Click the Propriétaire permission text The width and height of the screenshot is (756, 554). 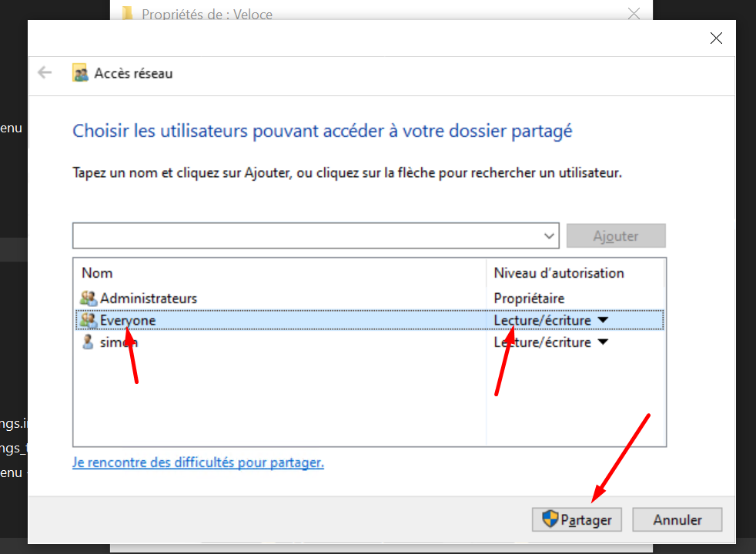(529, 299)
